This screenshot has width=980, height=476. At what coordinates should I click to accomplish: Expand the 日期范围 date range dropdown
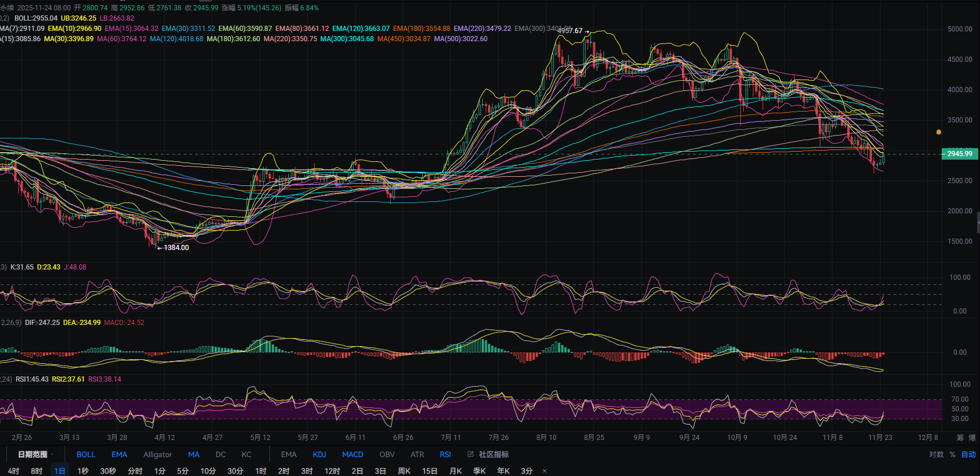click(x=35, y=454)
